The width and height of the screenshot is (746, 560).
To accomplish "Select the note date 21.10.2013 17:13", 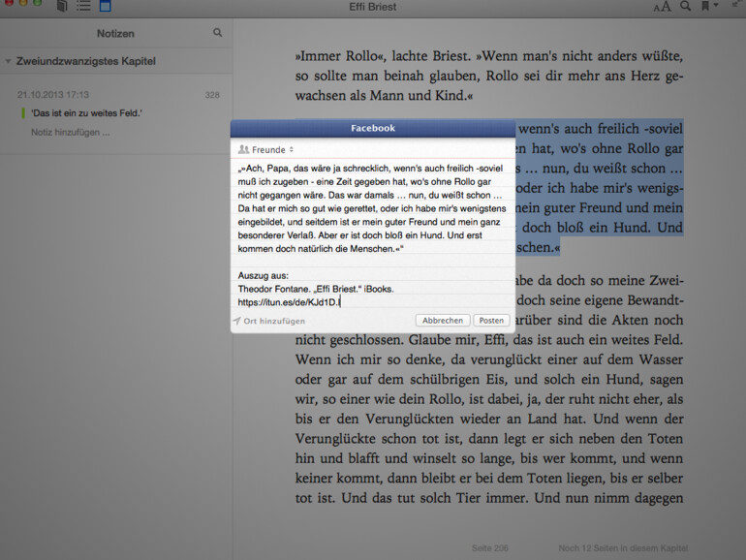I will coord(53,95).
